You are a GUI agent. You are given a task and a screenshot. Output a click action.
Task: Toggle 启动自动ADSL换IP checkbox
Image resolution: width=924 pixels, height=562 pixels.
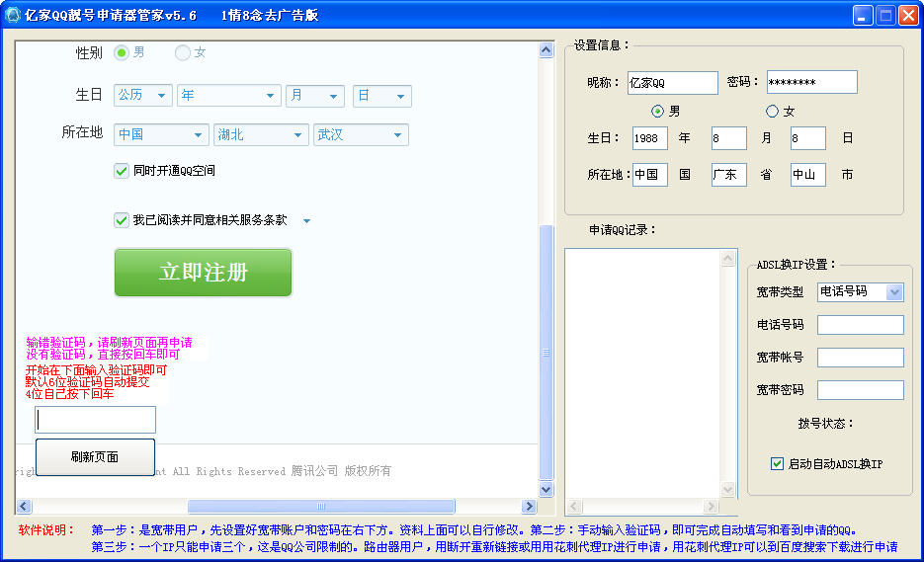point(777,463)
